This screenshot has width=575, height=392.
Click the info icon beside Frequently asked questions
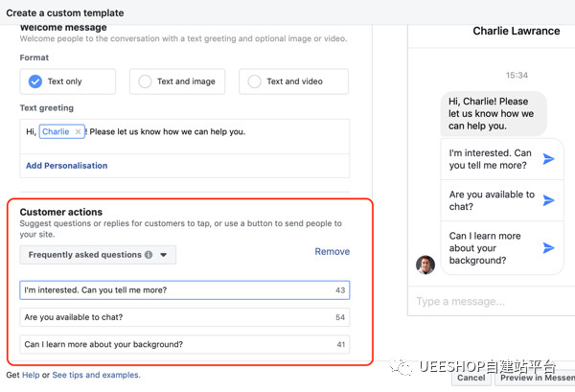tap(149, 255)
